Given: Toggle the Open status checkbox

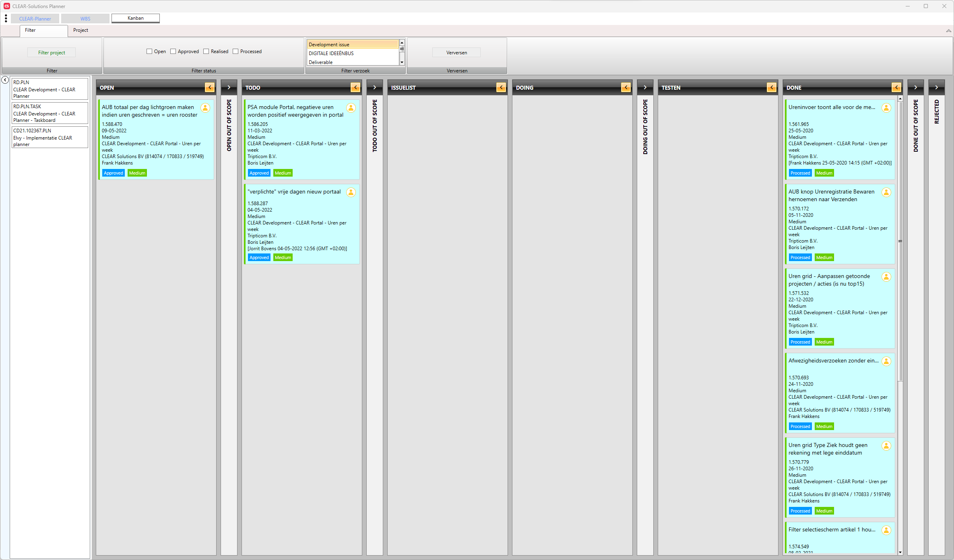Looking at the screenshot, I should point(149,51).
